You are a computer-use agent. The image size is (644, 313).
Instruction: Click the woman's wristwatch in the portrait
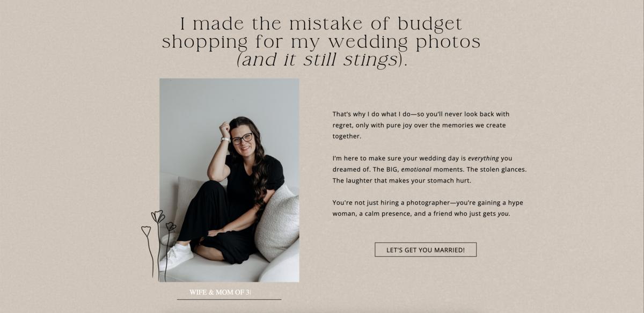(x=226, y=140)
